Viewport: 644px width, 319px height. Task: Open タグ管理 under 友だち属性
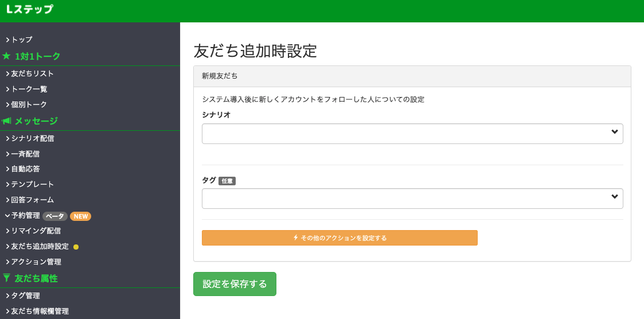pos(23,296)
